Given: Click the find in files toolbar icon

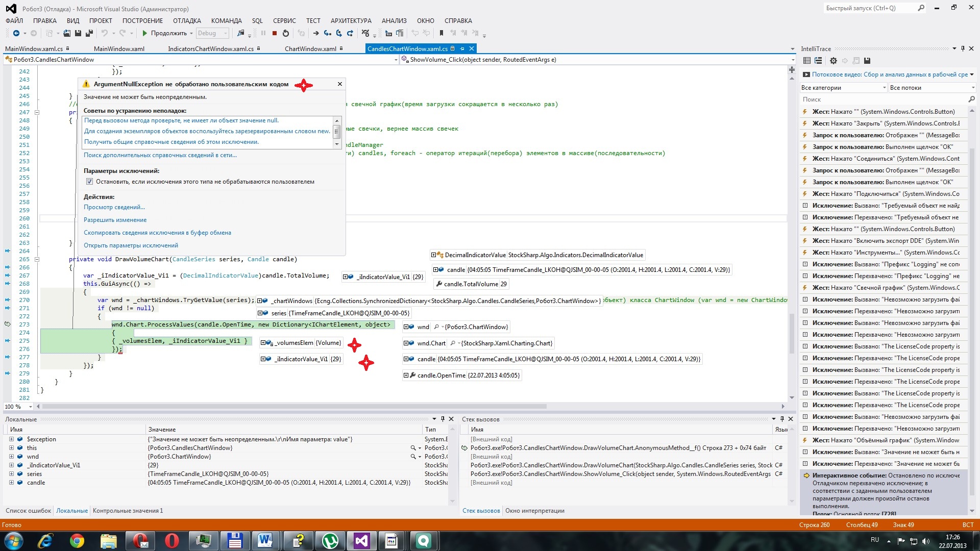Looking at the screenshot, I should [x=241, y=33].
